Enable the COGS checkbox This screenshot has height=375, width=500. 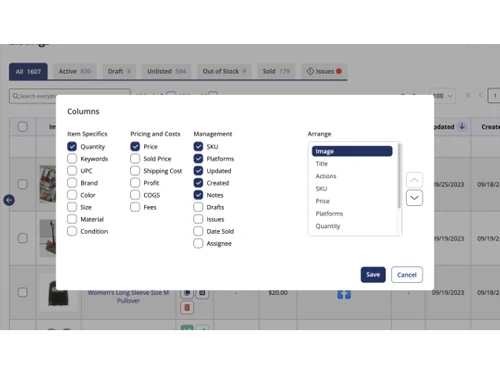pos(135,195)
